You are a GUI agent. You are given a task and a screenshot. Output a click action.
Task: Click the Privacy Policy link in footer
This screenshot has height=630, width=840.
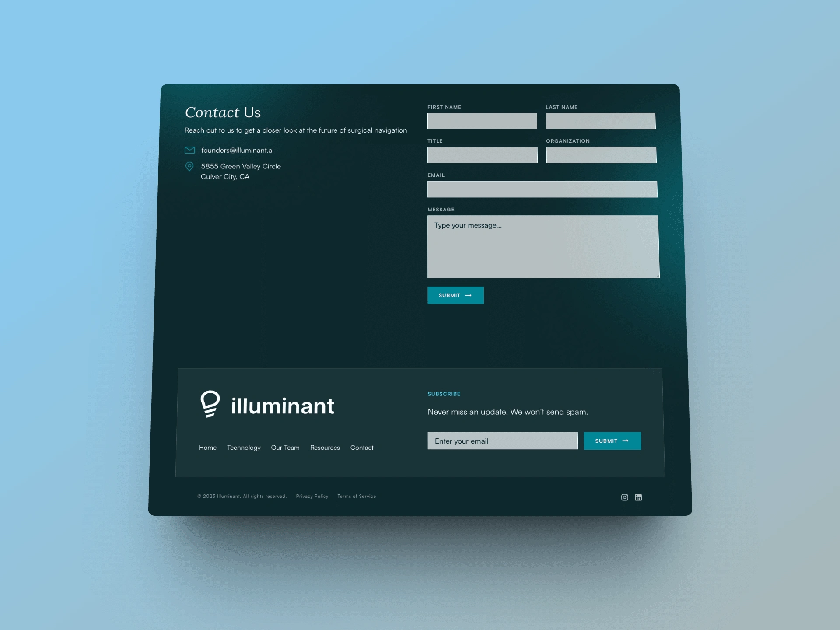(311, 496)
